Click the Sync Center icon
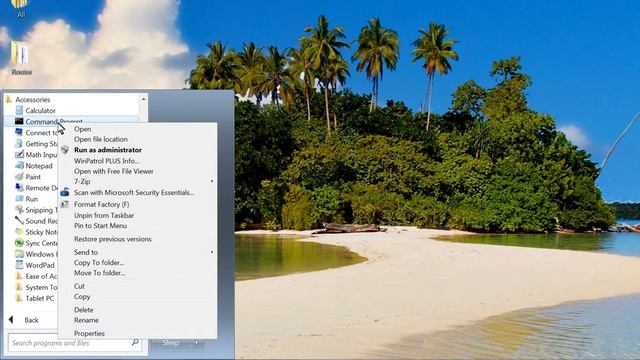640x360 pixels. click(x=19, y=242)
